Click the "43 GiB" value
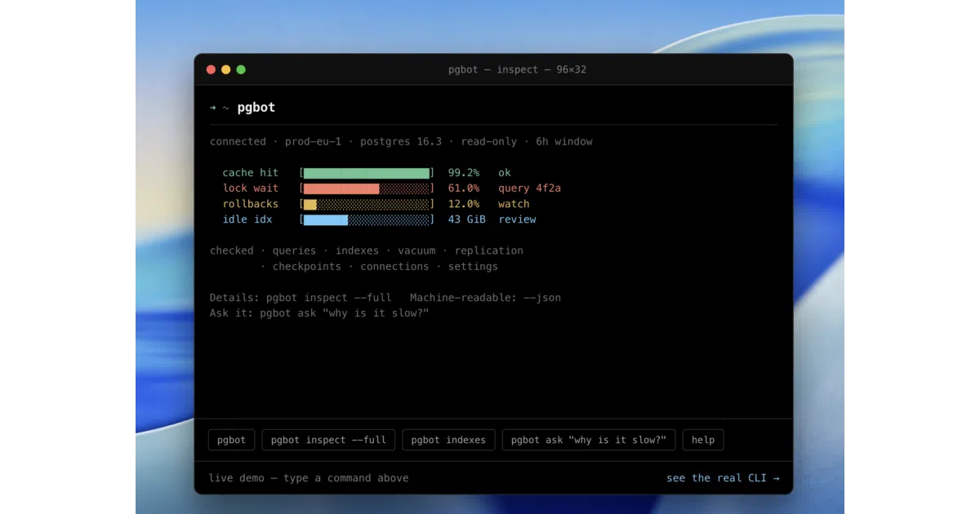Screen dimensions: 980x514 point(467,219)
